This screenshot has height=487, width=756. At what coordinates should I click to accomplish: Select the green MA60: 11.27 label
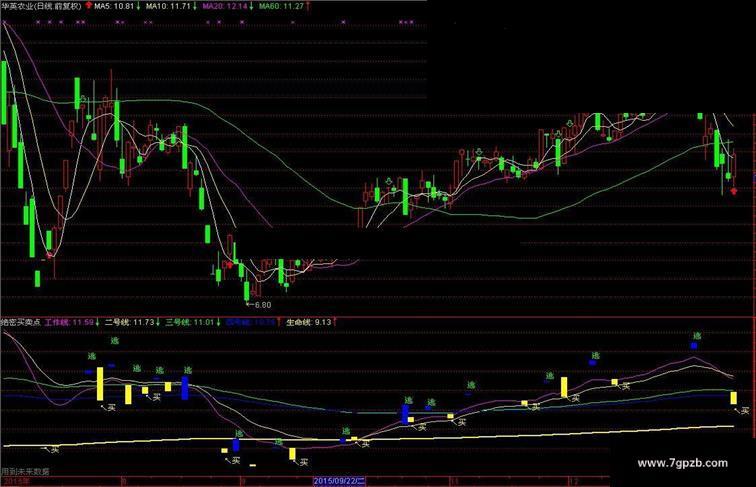[x=281, y=6]
